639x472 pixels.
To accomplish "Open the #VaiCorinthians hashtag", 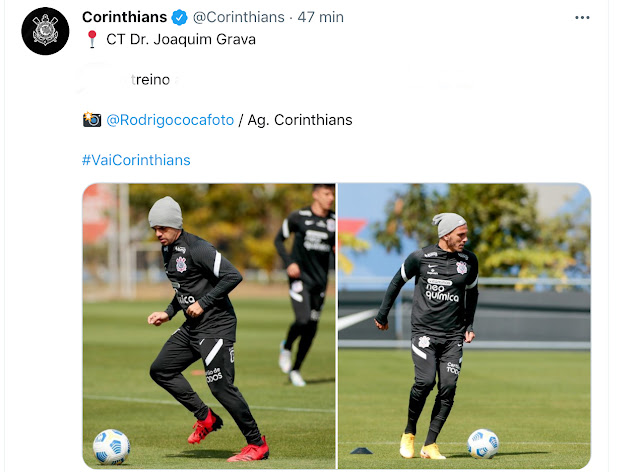I will pos(136,160).
